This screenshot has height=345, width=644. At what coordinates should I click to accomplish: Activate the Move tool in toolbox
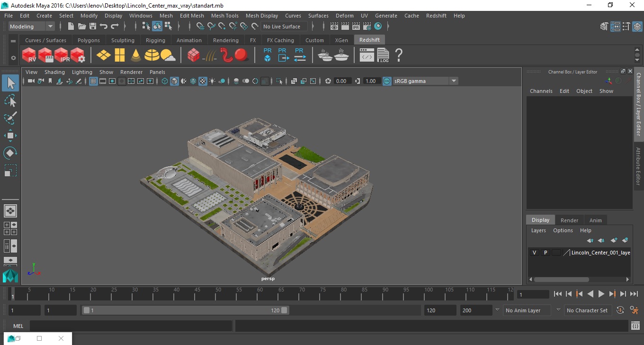tap(10, 136)
